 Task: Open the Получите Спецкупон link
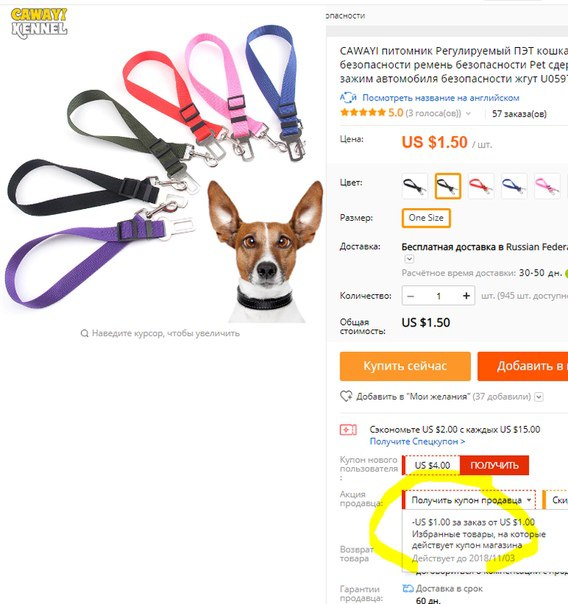(417, 441)
